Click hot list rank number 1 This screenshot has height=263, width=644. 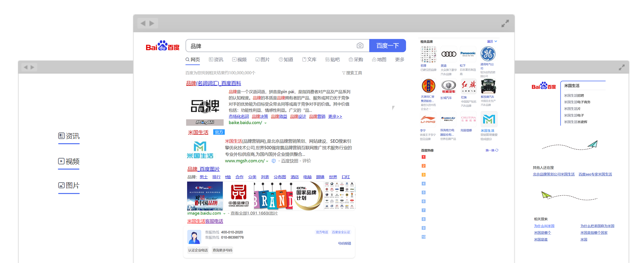(x=423, y=157)
